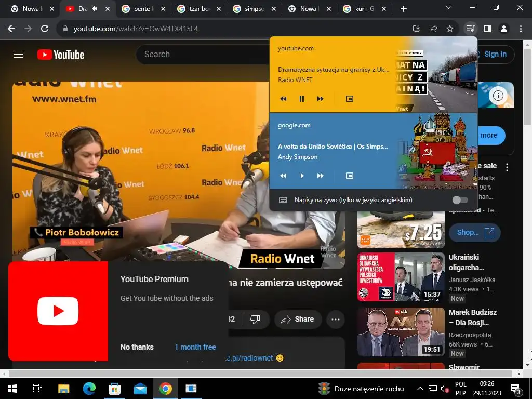Screen dimensions: 532x399
Task: Play the Andy Simpson video
Action: pyautogui.click(x=302, y=176)
